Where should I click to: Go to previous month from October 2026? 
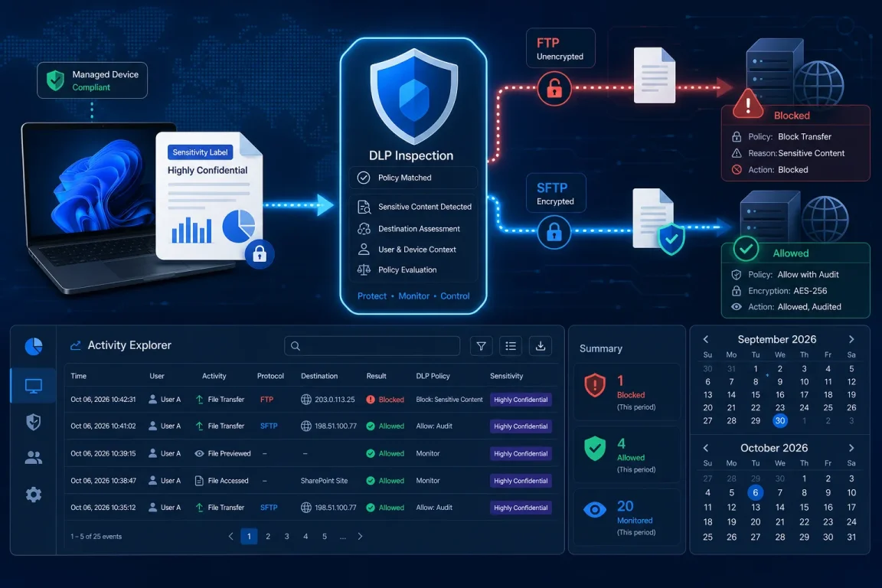click(706, 448)
